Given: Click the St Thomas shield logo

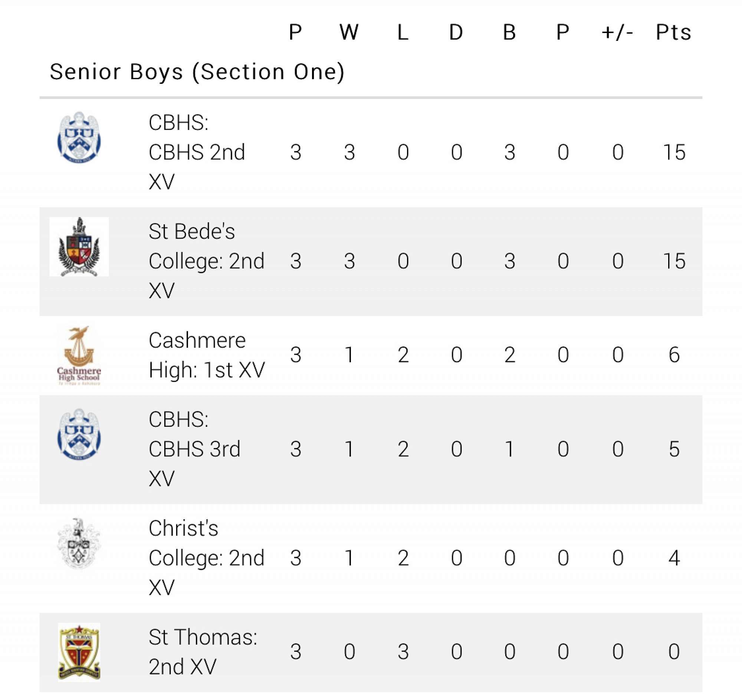Looking at the screenshot, I should tap(79, 652).
